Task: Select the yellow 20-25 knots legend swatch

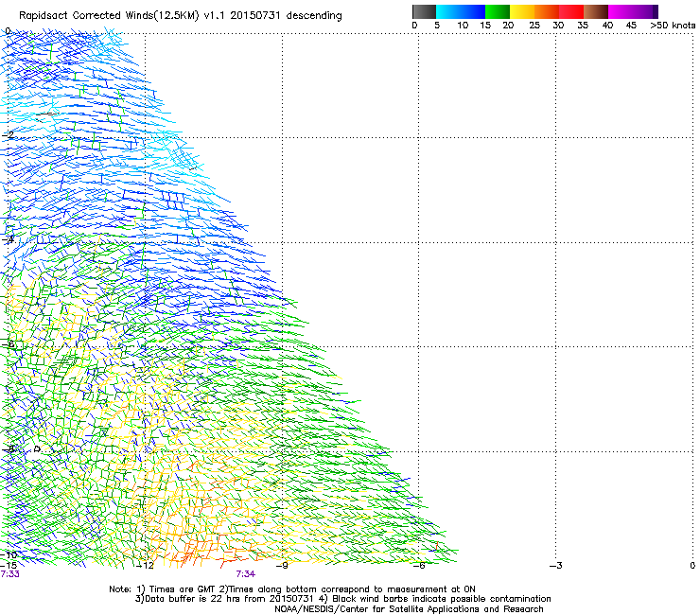Action: 522,11
